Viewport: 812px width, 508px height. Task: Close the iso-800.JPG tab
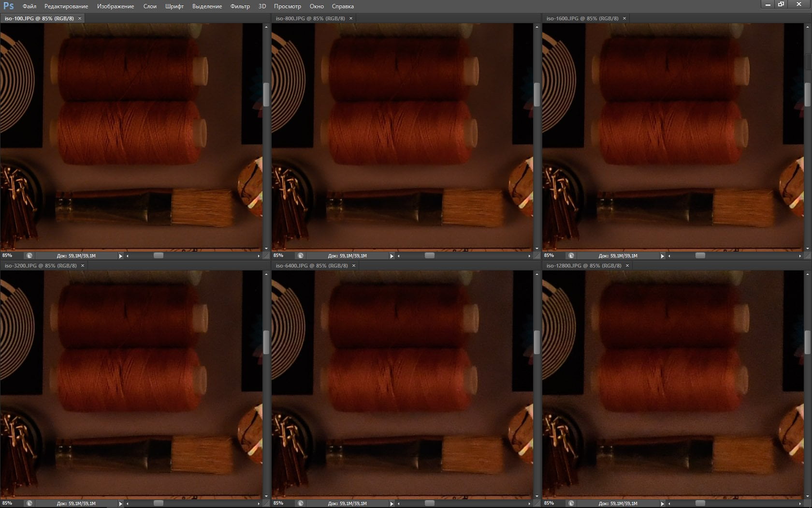[351, 18]
